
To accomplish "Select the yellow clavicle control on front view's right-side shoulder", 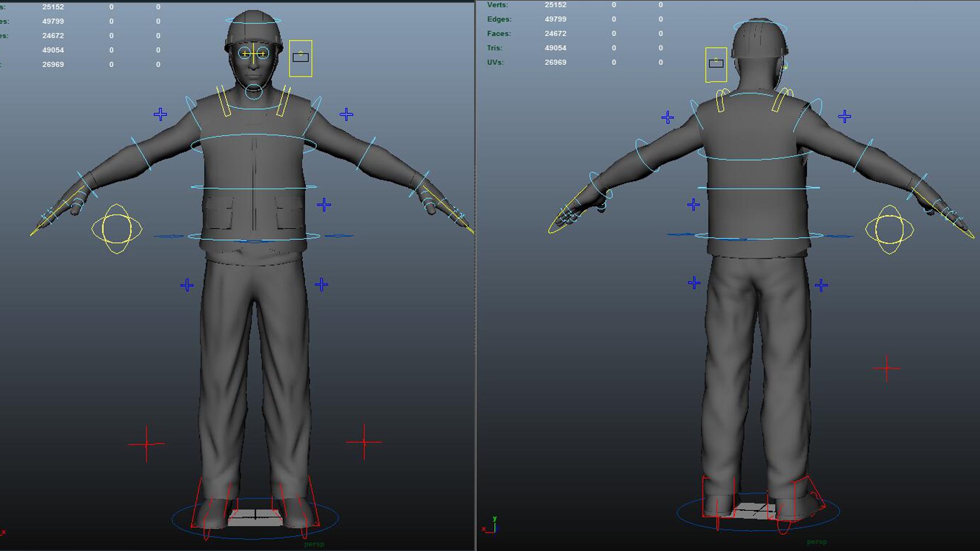I will click(283, 101).
